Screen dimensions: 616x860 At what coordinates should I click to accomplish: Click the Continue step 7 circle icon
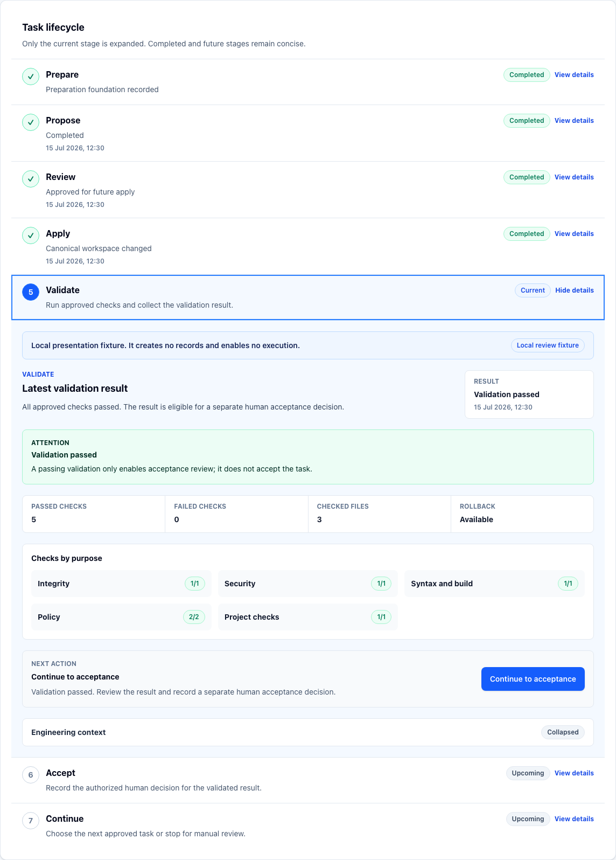pyautogui.click(x=31, y=821)
